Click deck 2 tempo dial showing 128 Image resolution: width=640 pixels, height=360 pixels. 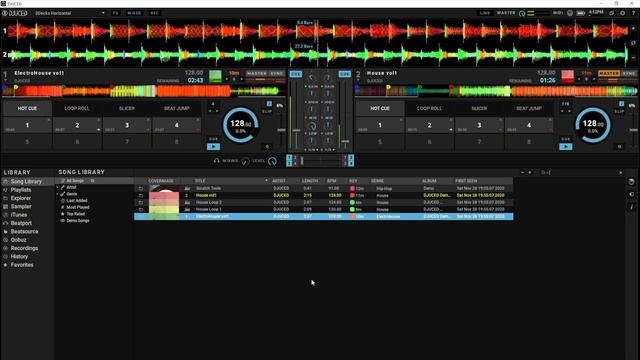coord(593,124)
